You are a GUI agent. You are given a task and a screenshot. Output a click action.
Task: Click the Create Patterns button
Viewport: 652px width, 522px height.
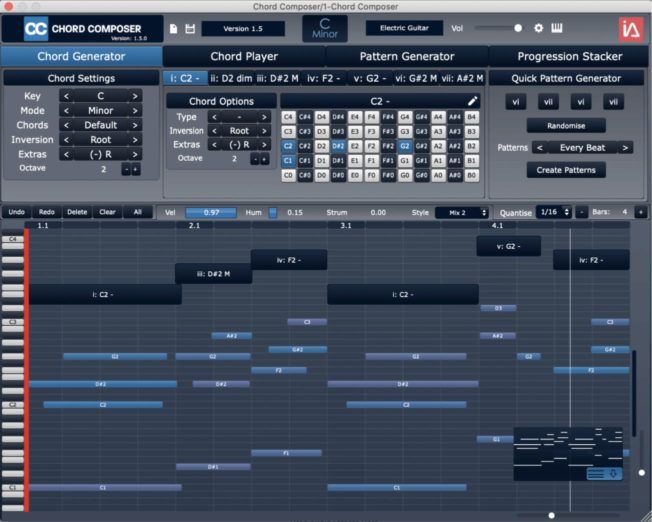point(566,170)
